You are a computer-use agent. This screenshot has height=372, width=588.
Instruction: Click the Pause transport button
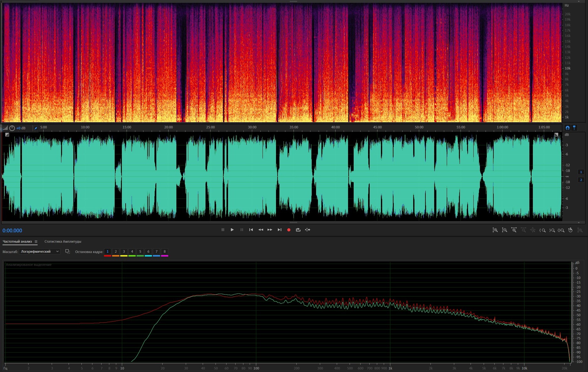[x=242, y=230]
